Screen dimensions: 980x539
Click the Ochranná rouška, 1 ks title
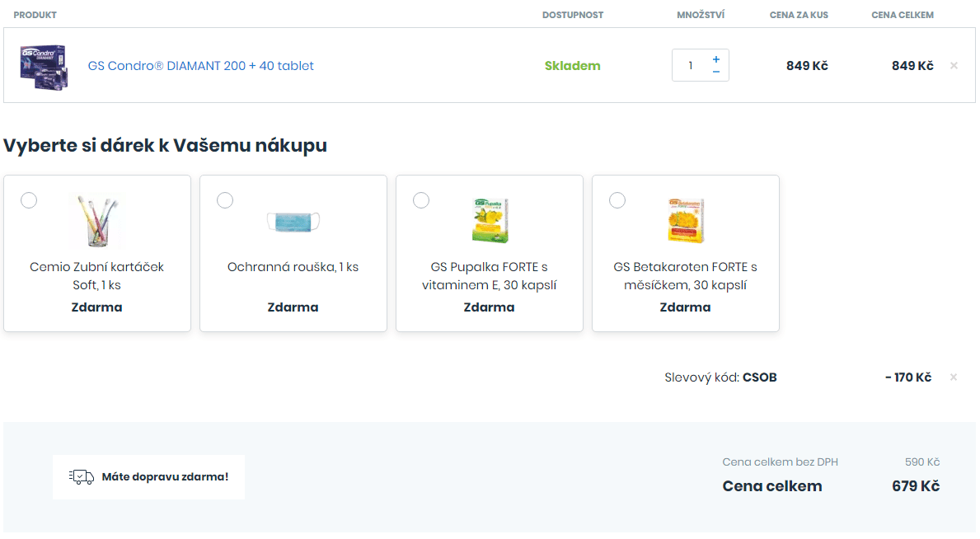293,267
